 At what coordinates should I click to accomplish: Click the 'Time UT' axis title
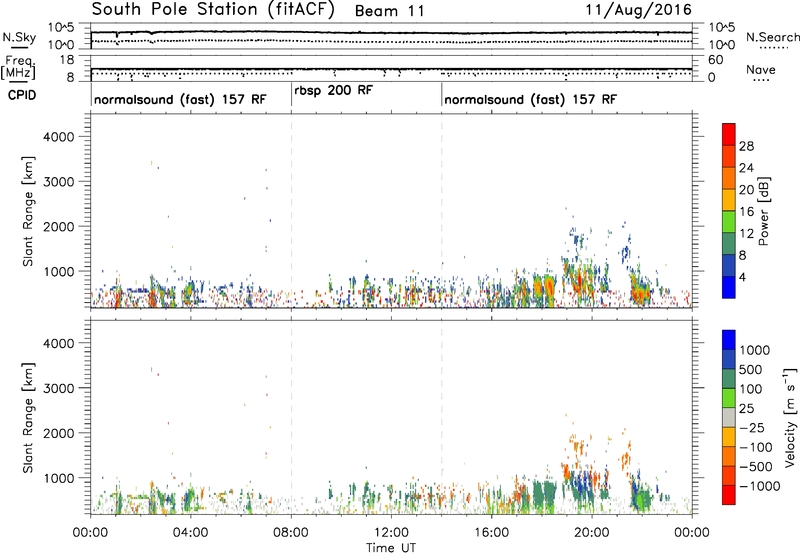tap(391, 548)
